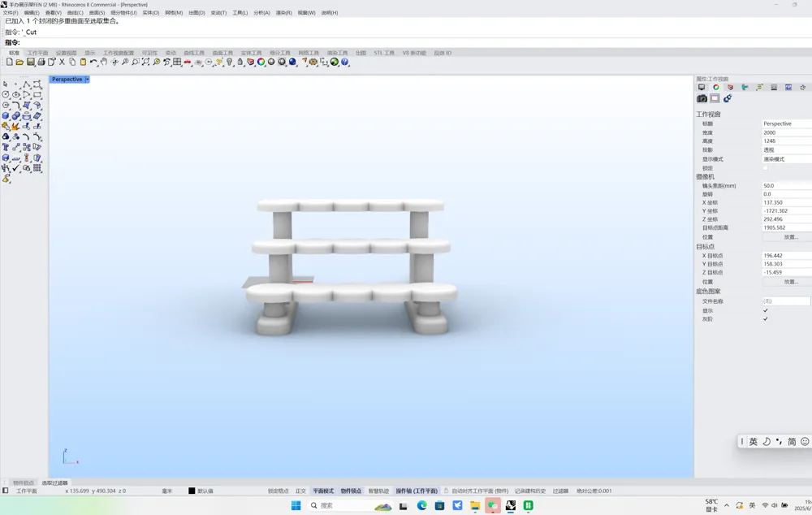Click the Copy icon in the toolbar
Viewport: 812px width, 515px height.
(72, 62)
